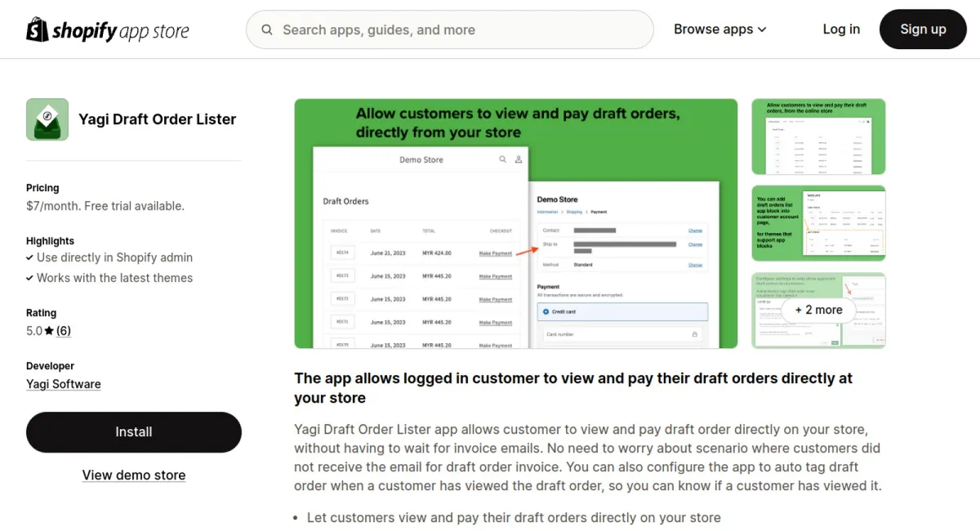Click the + 2 more screenshots button
This screenshot has height=531, width=980.
818,310
